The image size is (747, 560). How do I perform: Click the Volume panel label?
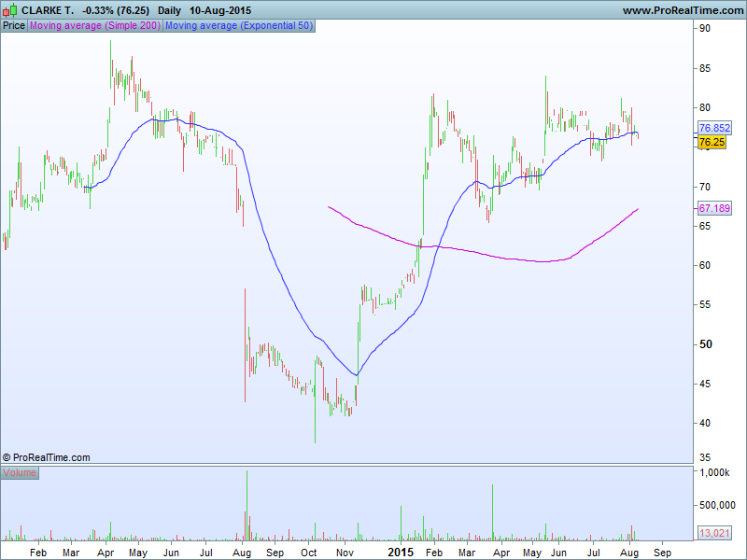20,473
